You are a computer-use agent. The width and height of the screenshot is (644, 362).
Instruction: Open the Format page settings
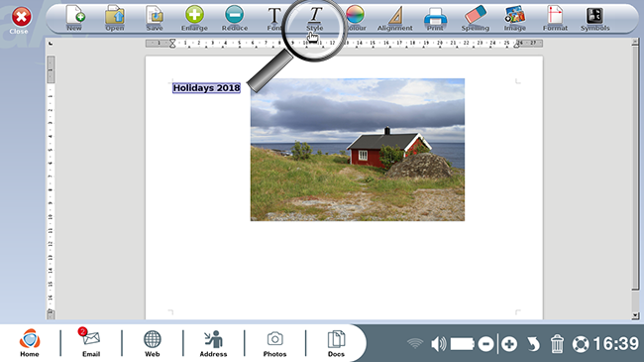(555, 19)
